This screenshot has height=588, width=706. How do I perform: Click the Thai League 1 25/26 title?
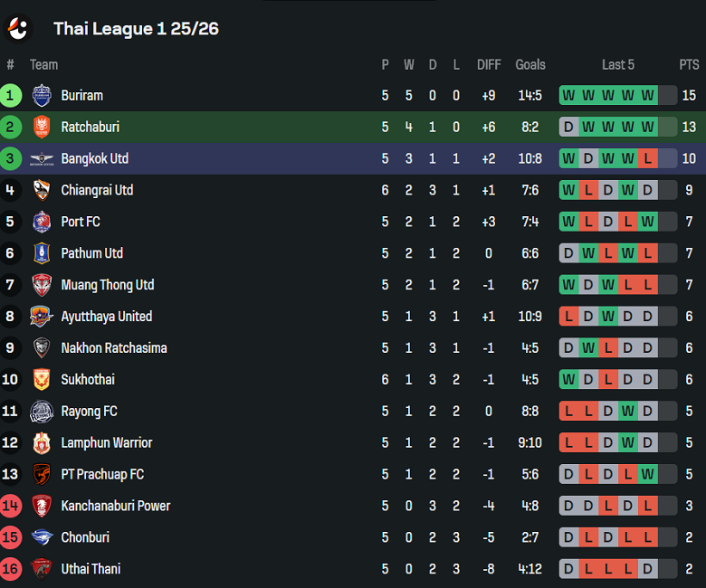tap(136, 29)
